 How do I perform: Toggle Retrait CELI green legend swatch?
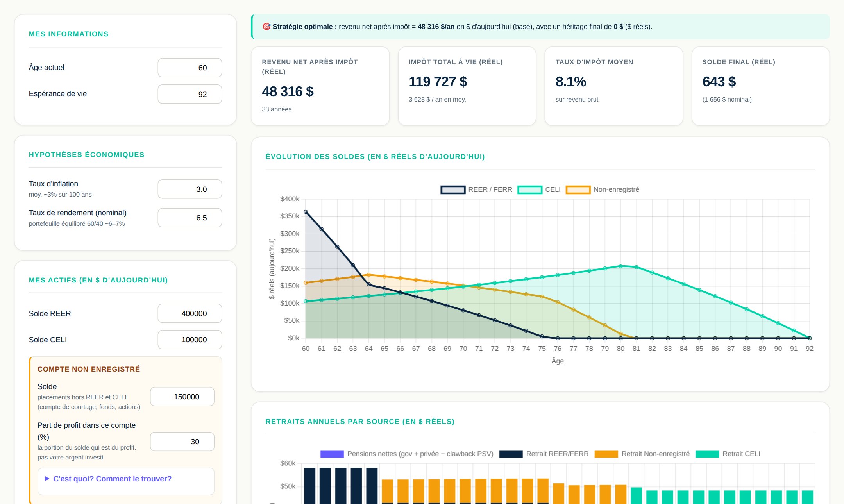[707, 454]
